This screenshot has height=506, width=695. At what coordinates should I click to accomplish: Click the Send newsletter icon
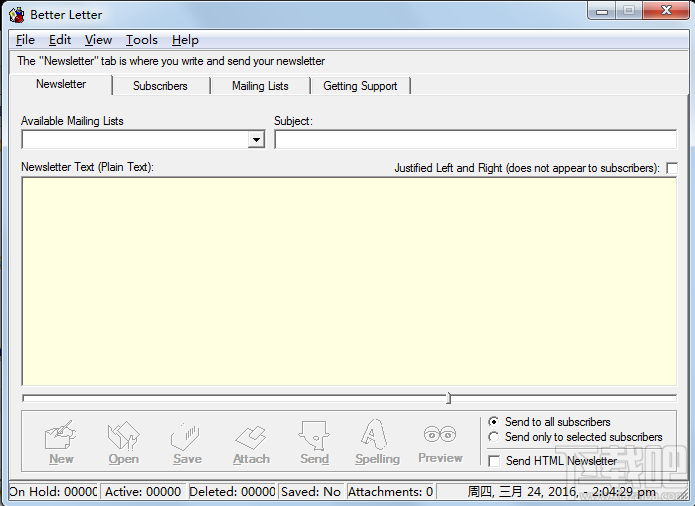coord(314,436)
